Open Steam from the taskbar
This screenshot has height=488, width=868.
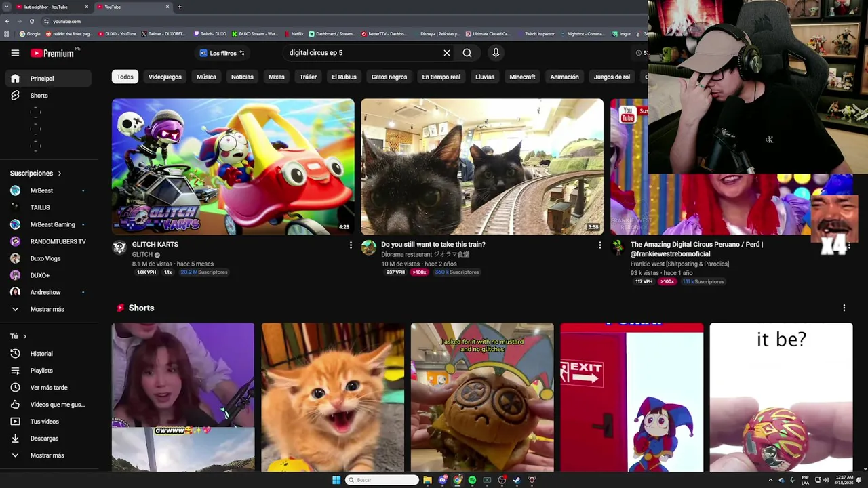click(x=517, y=480)
